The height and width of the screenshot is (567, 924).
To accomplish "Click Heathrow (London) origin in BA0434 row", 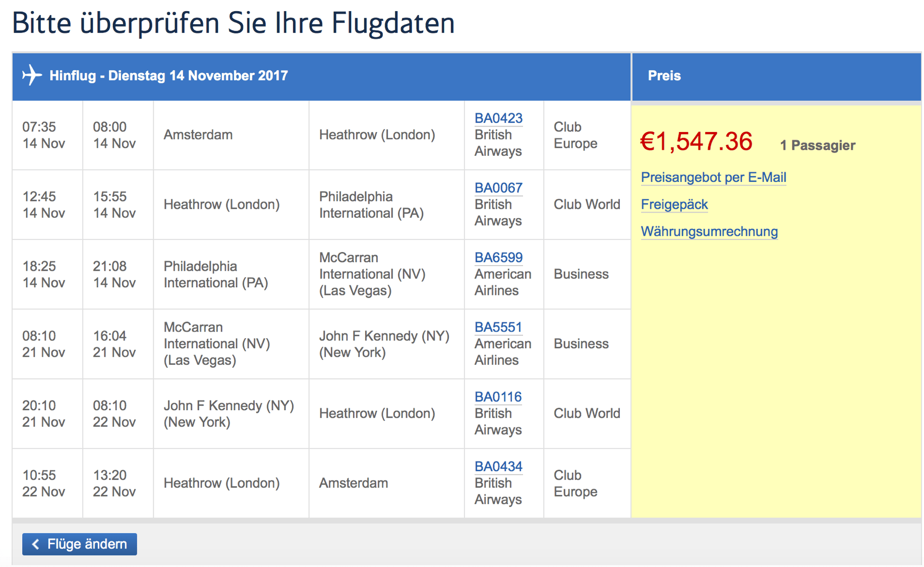I will click(x=221, y=483).
